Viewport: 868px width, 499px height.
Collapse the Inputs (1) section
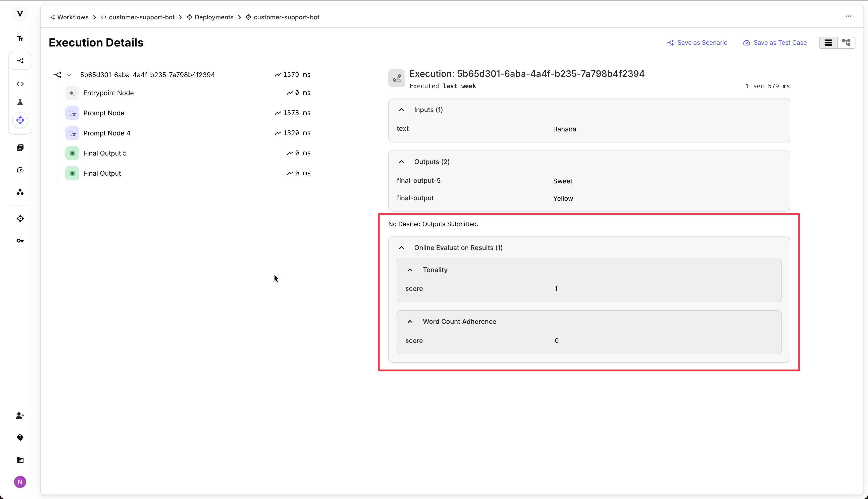(401, 110)
